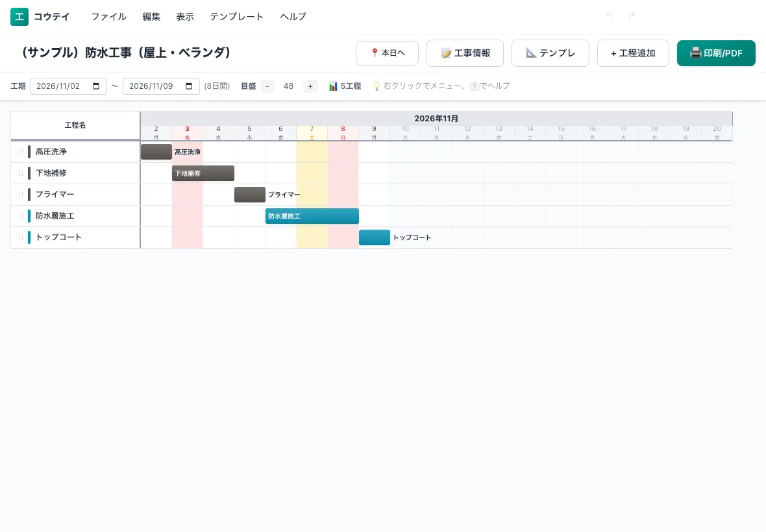The height and width of the screenshot is (532, 766).
Task: Select the 高圧洗浄 gantt bar
Action: 156,152
